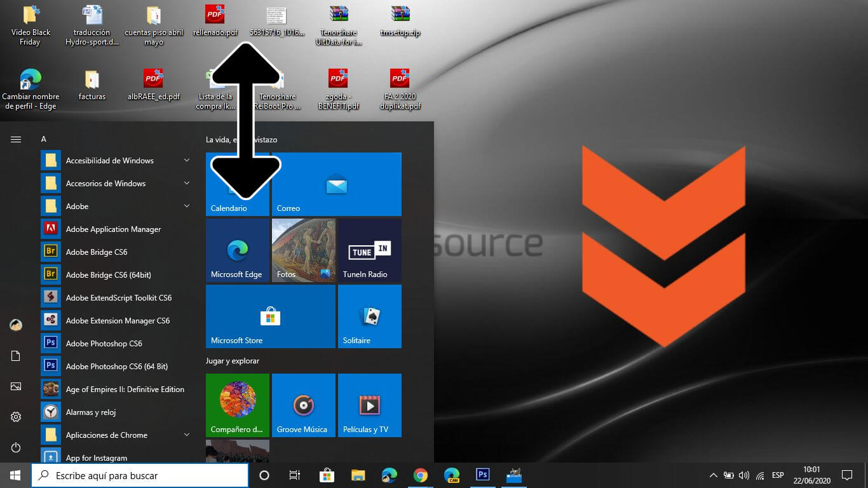This screenshot has width=868, height=488.
Task: Open Settings gear in Start sidebar
Action: [x=16, y=417]
